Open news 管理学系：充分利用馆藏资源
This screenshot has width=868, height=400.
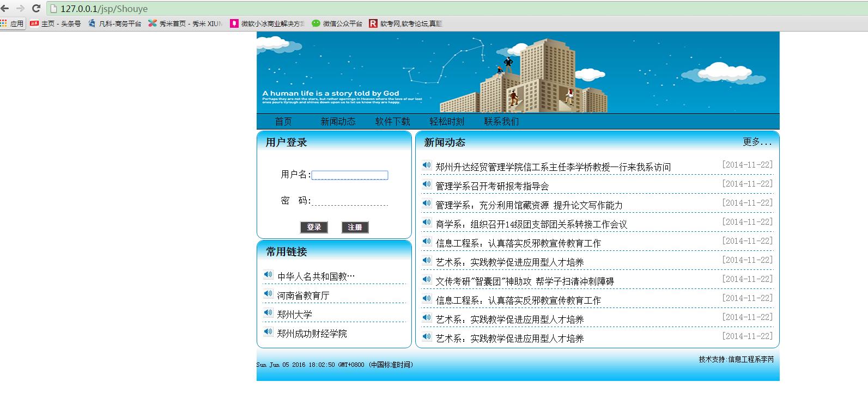click(529, 205)
